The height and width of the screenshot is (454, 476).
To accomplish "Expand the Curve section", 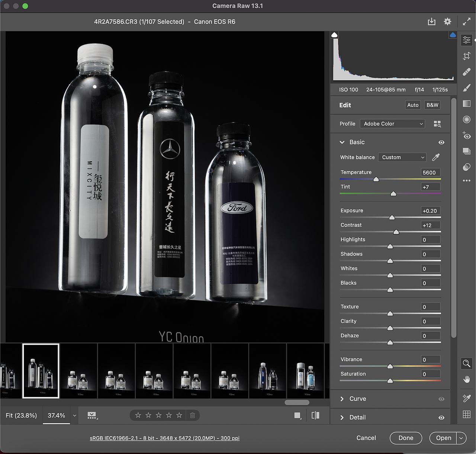I will [342, 399].
